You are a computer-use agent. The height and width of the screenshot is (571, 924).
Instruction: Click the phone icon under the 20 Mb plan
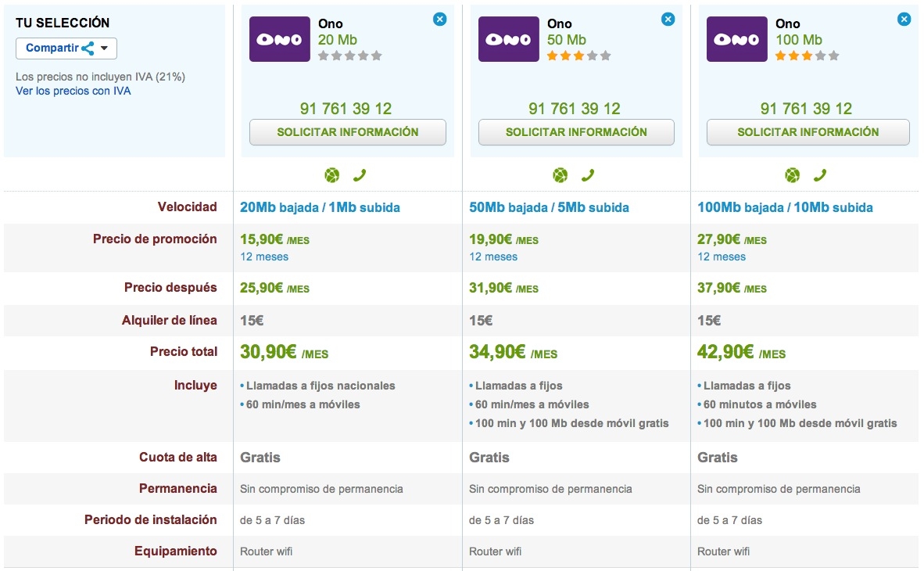360,175
